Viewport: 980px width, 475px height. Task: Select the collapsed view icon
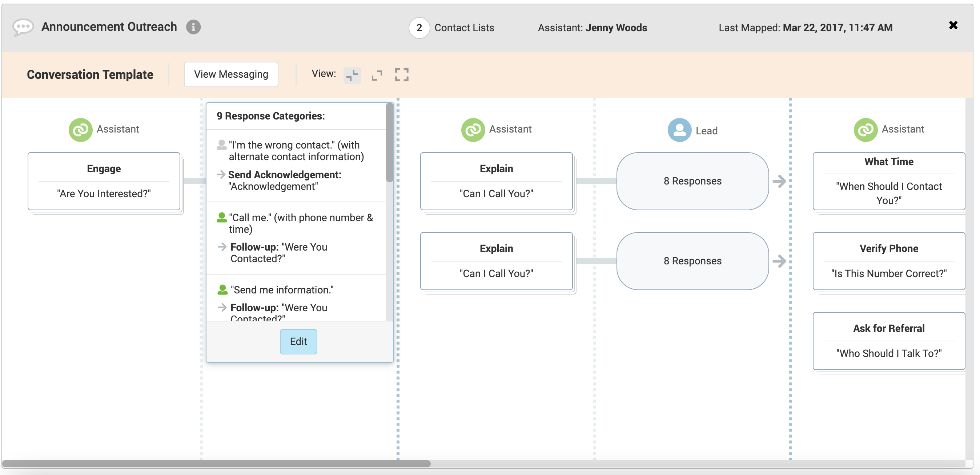tap(352, 75)
